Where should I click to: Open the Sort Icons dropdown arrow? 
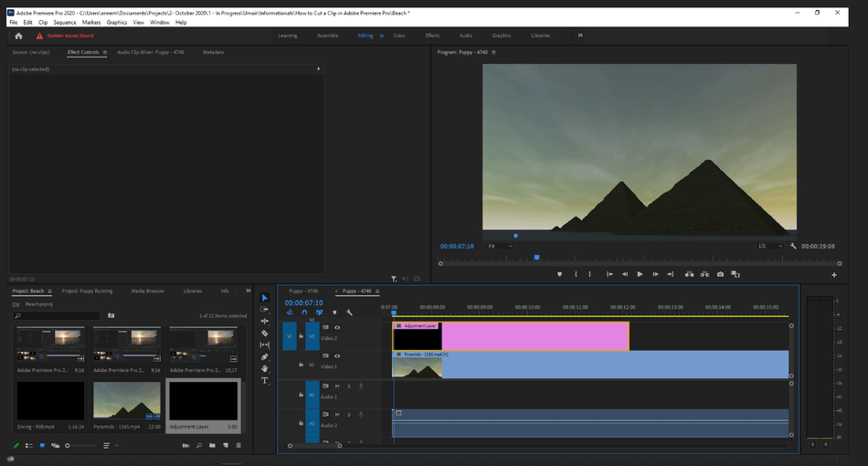click(x=117, y=445)
